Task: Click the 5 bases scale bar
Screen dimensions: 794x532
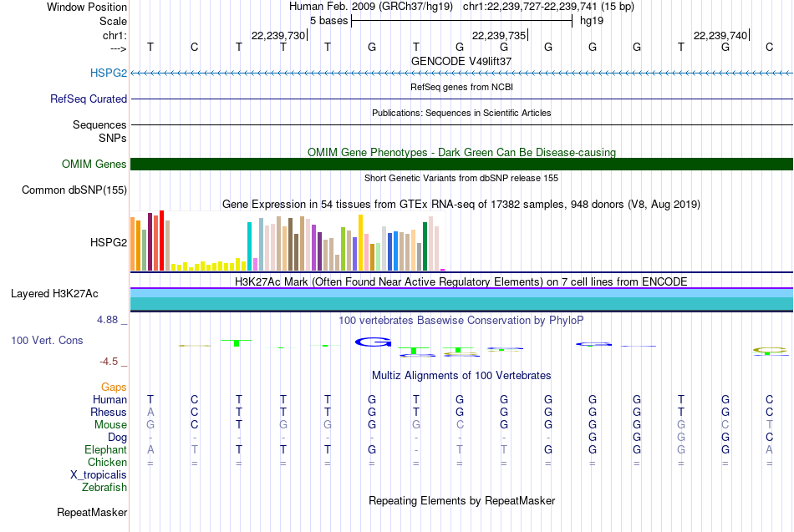Action: point(461,20)
